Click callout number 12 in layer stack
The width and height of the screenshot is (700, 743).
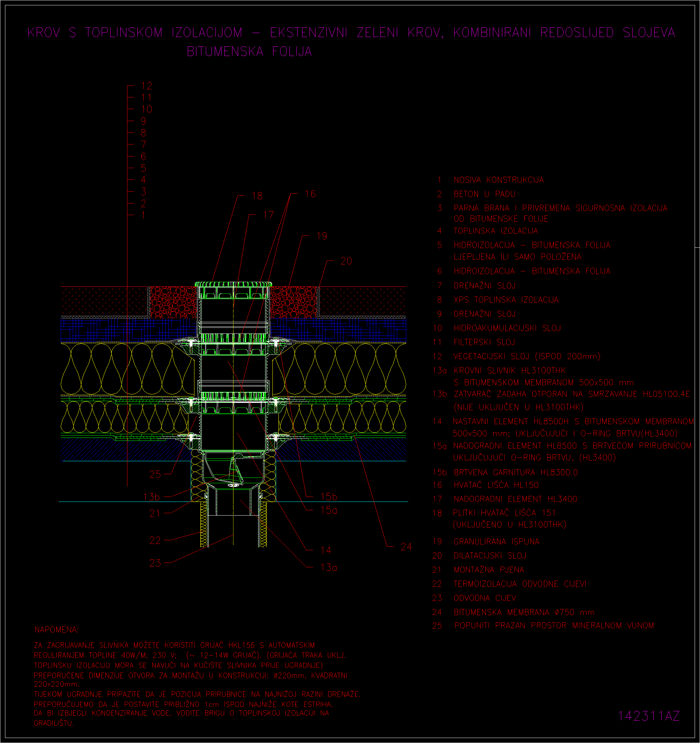(146, 86)
